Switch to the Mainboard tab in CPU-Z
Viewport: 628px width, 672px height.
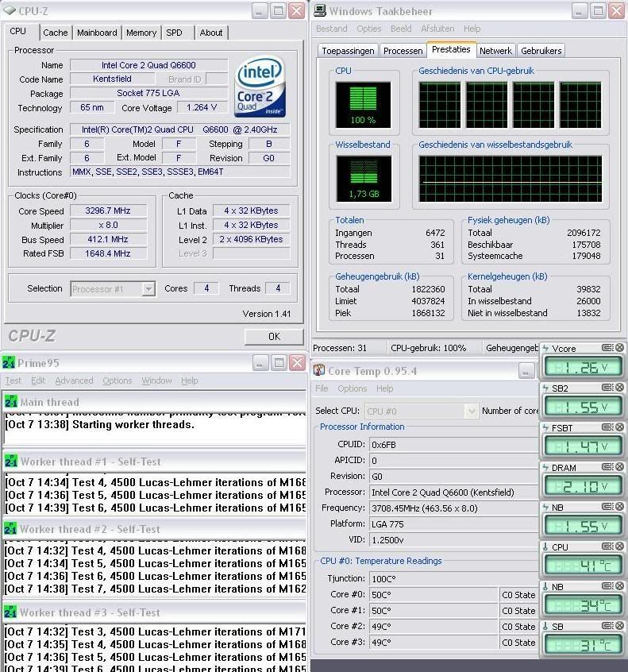97,33
